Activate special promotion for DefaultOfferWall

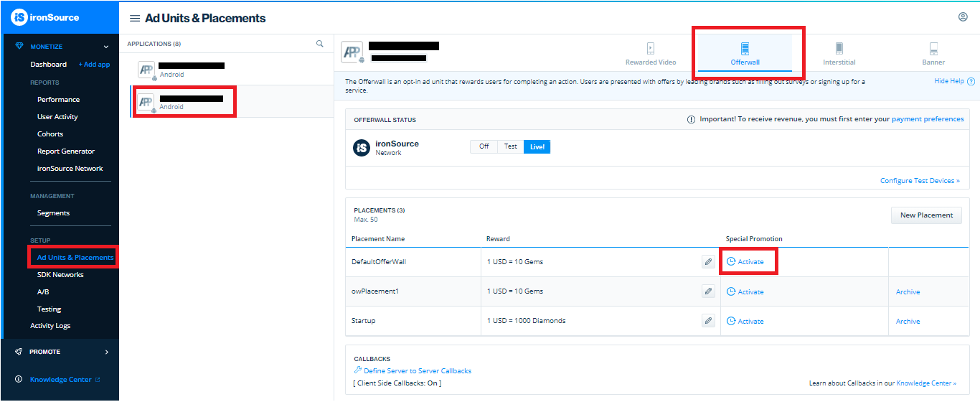click(745, 262)
